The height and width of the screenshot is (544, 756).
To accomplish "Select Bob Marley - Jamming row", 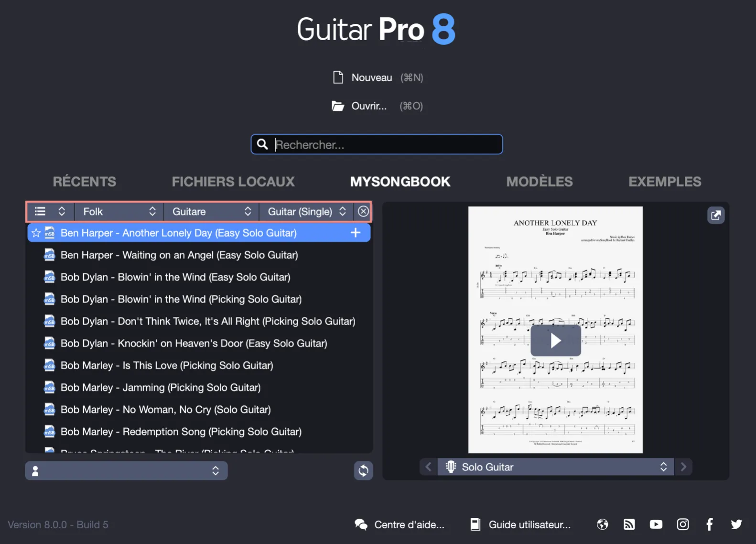I will 161,387.
